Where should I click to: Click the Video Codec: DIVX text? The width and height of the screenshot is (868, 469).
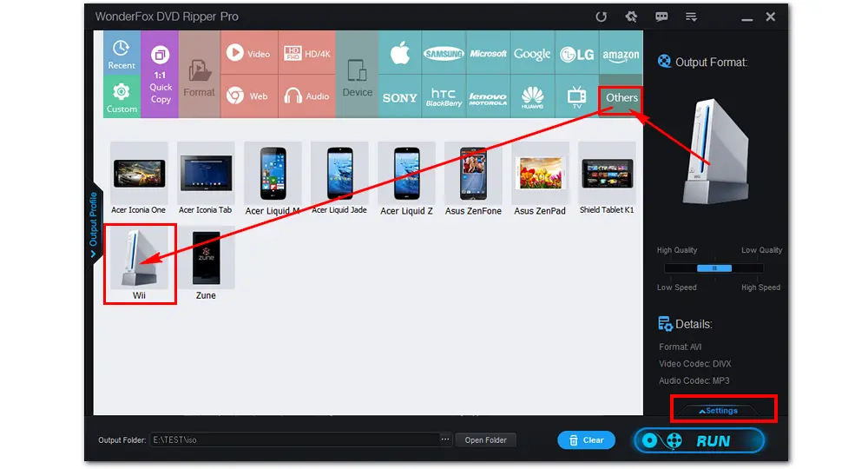coord(694,364)
